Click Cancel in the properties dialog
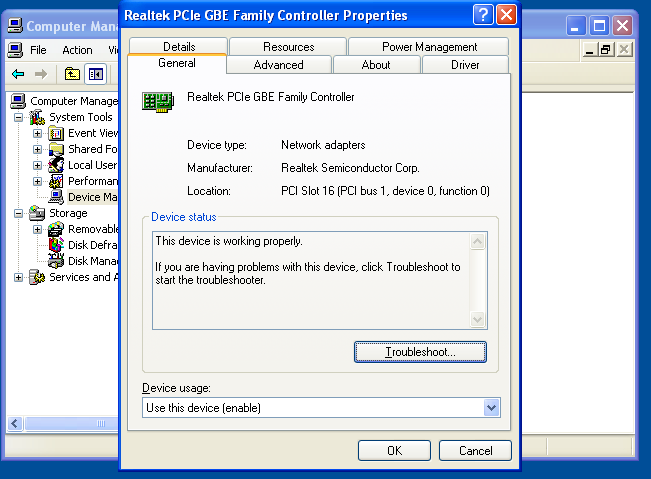 (475, 450)
